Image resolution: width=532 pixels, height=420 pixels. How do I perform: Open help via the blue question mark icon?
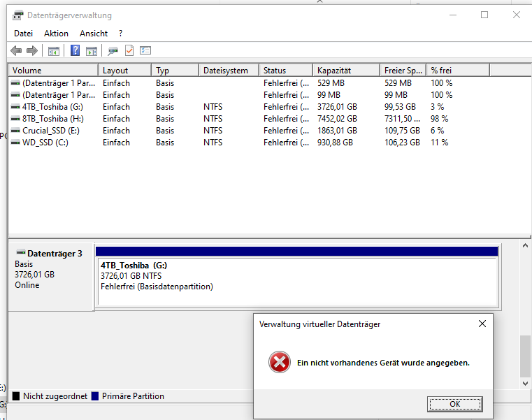pos(75,50)
